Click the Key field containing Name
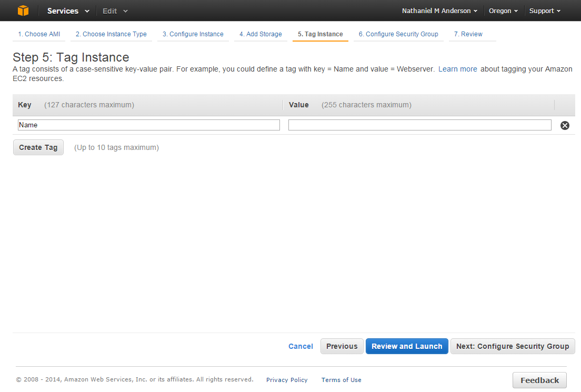Screen dimensions: 581x392 point(148,125)
